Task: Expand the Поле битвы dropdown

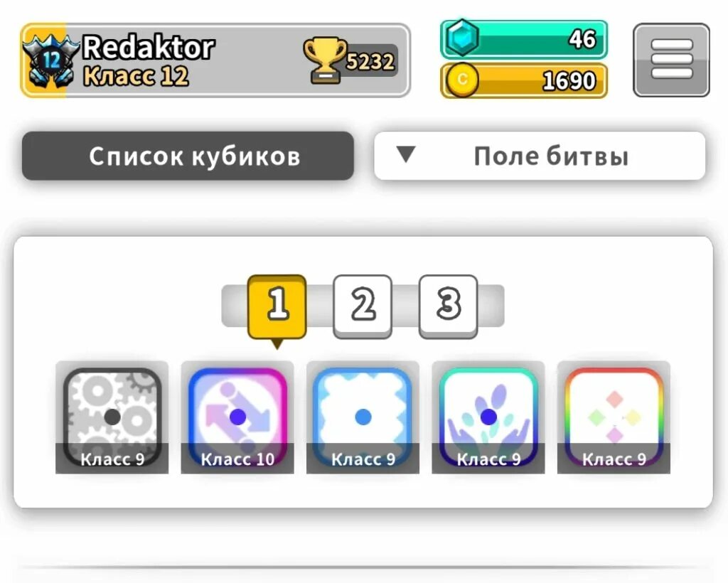Action: tap(540, 156)
